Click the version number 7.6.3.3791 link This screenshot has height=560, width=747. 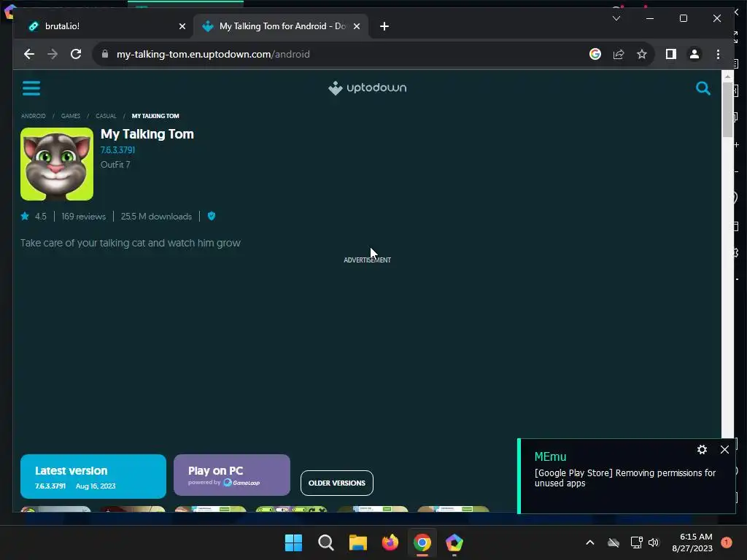click(117, 150)
